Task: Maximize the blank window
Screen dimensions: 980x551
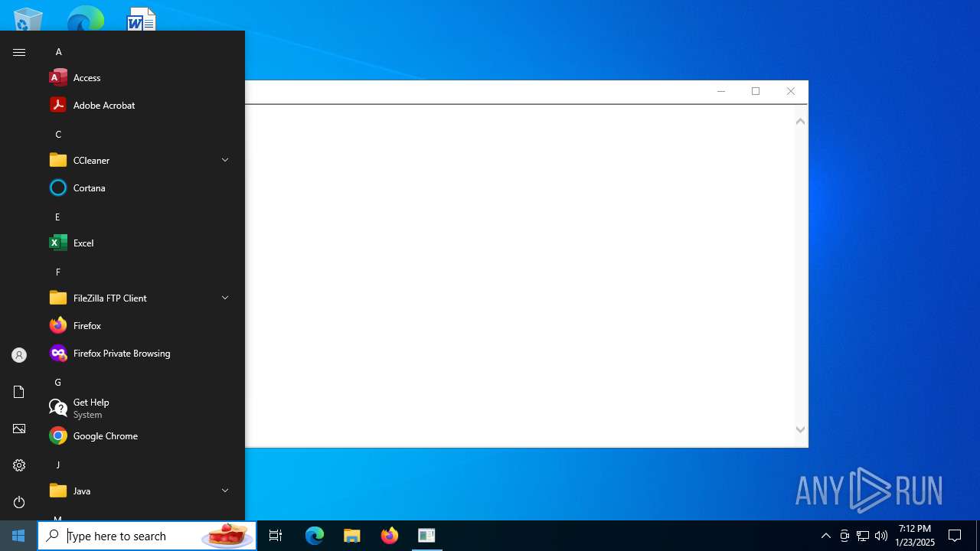Action: click(x=756, y=91)
